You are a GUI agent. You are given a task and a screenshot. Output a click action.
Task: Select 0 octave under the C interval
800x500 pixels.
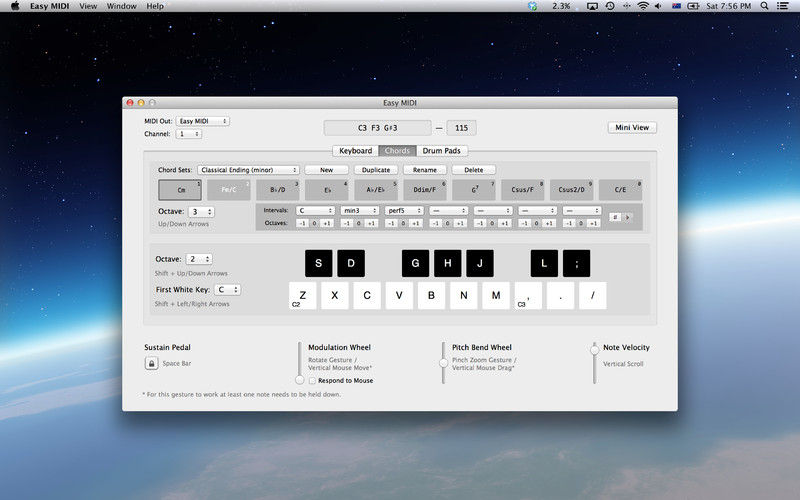315,223
